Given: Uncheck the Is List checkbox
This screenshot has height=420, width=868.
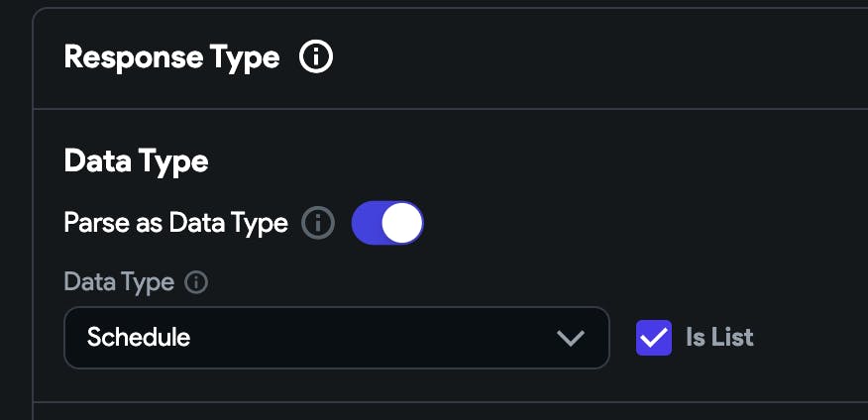Looking at the screenshot, I should [654, 338].
